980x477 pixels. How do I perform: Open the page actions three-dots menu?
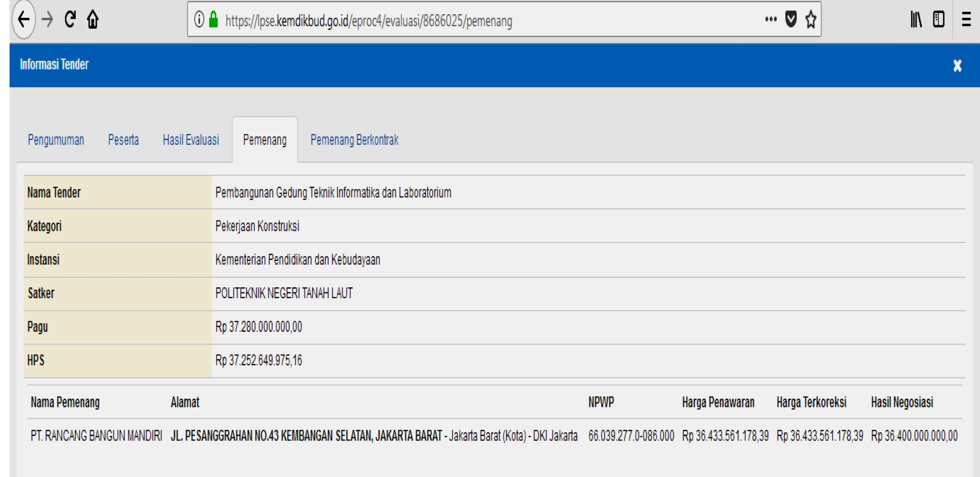pyautogui.click(x=771, y=19)
